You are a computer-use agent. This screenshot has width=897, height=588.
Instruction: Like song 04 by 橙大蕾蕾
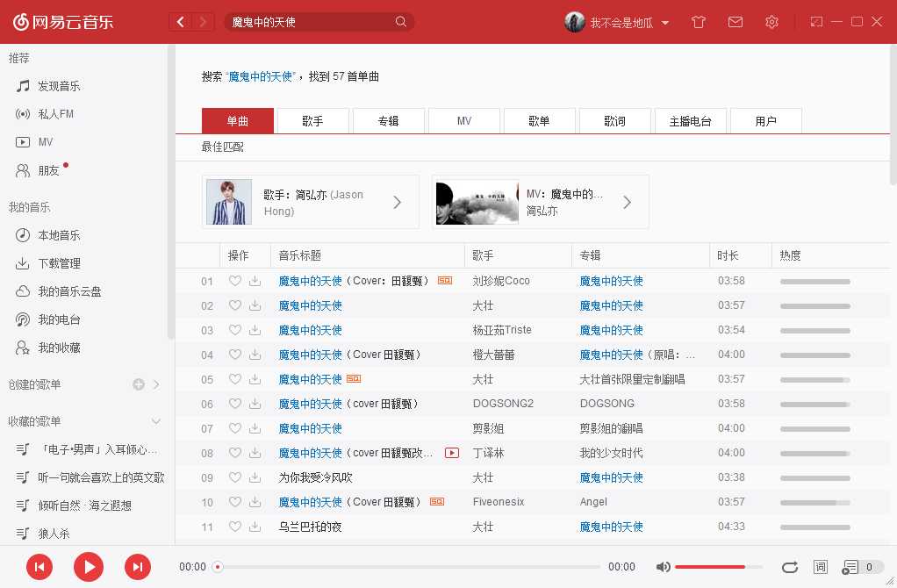(235, 355)
